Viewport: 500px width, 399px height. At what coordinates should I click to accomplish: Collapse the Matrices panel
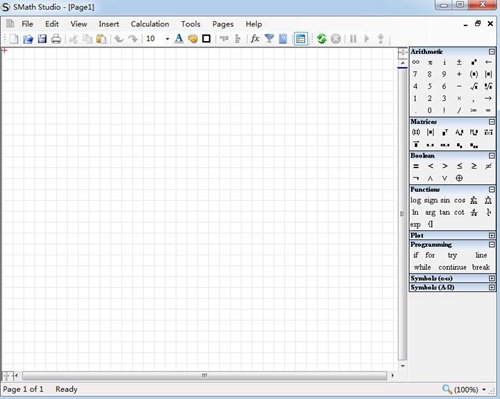click(x=492, y=122)
